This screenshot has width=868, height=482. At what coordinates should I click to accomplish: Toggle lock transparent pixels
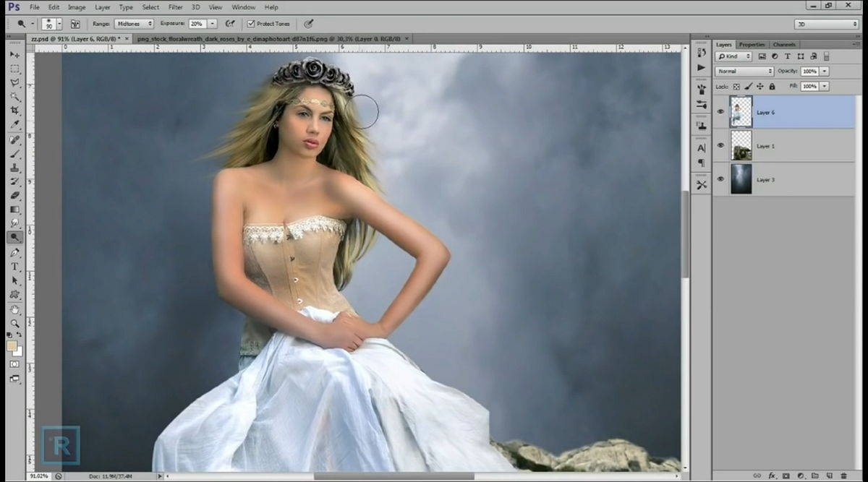click(738, 86)
